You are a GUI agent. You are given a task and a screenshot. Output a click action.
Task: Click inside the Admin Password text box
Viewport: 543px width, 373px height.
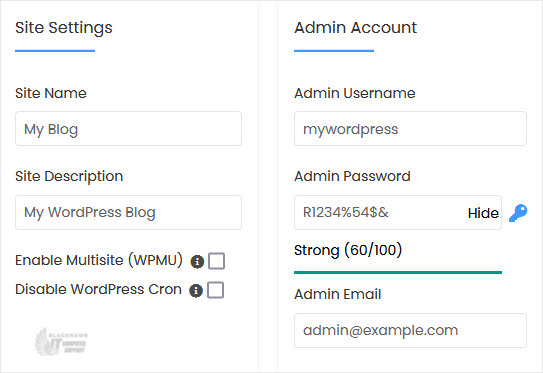coord(379,212)
